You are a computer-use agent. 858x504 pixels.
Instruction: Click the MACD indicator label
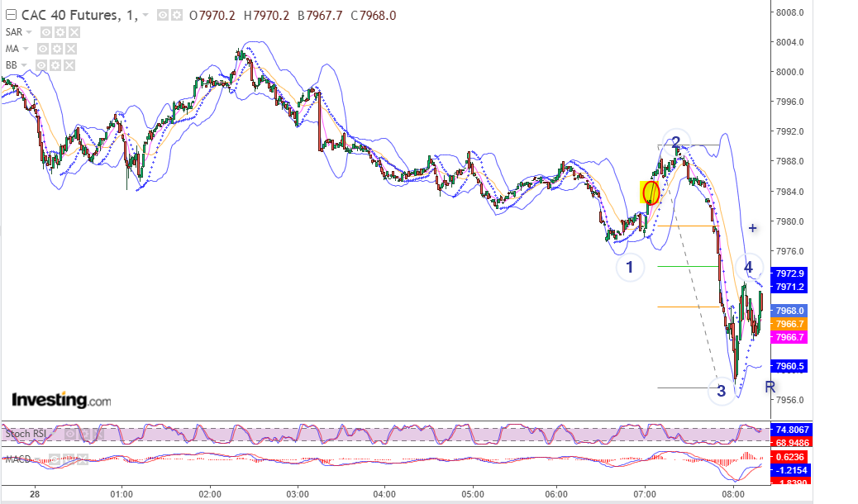(18, 459)
